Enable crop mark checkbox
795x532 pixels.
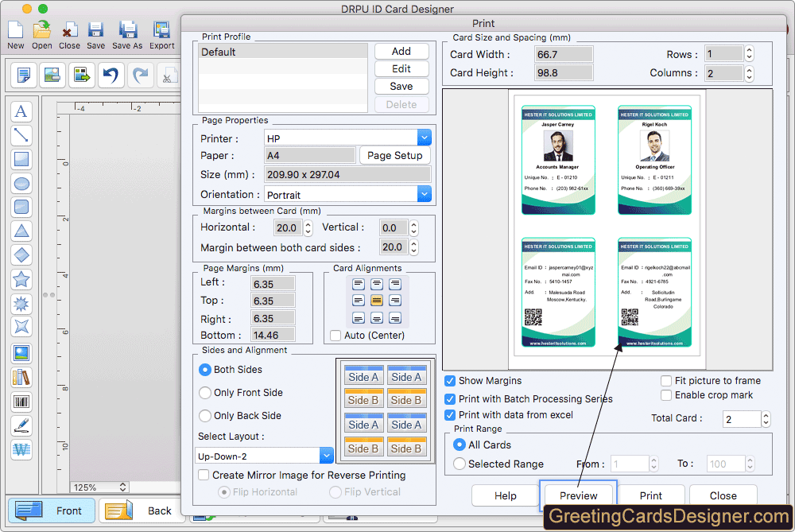point(666,395)
